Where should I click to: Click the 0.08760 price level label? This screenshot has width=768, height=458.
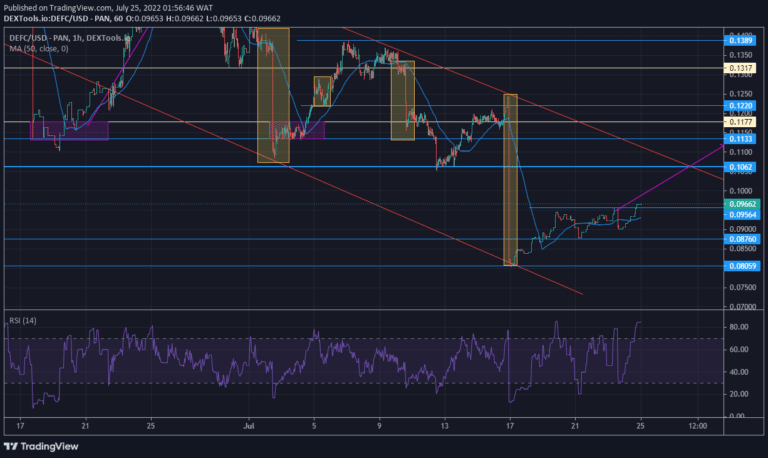pyautogui.click(x=742, y=239)
